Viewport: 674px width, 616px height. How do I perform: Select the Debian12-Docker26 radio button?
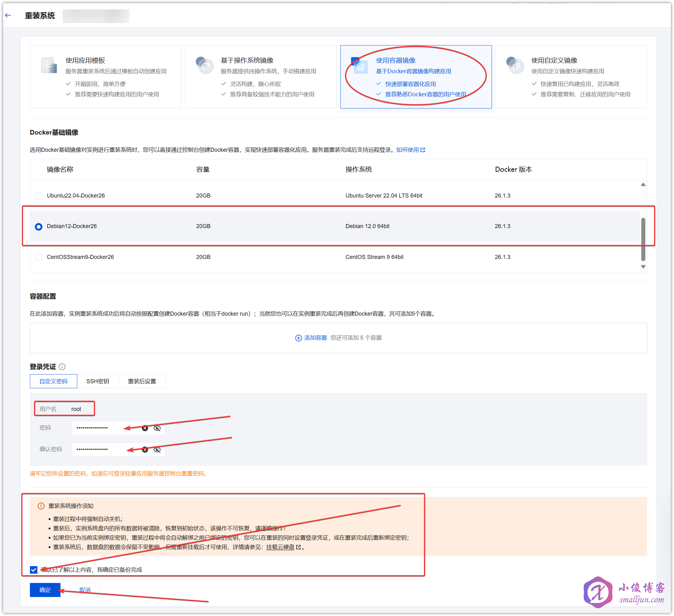coord(39,227)
